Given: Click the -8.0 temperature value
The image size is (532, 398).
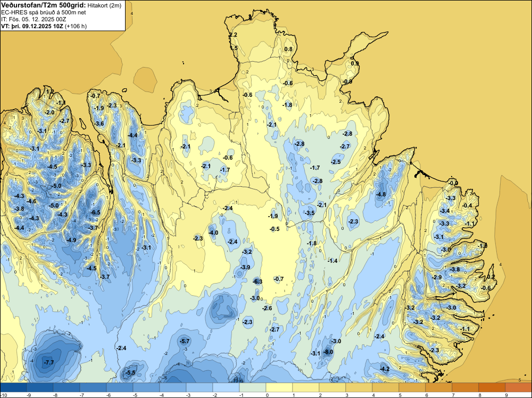Looking at the screenshot, I should (328, 352).
